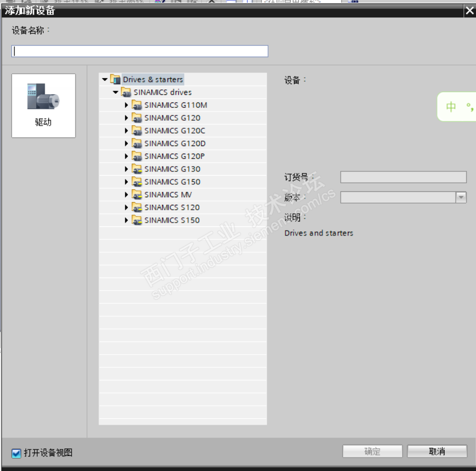Expand the SINAMICS G120D folder arrow
This screenshot has width=476, height=471.
click(x=127, y=143)
